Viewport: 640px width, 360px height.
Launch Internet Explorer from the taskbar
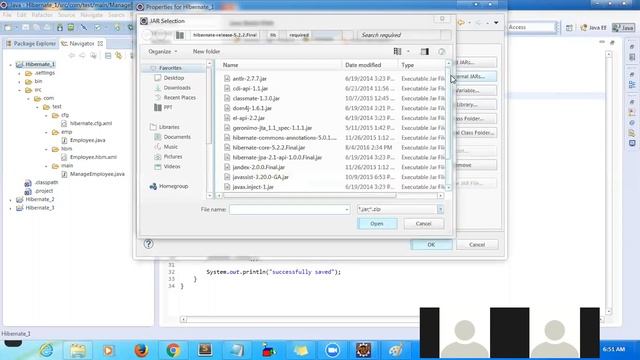[47, 350]
